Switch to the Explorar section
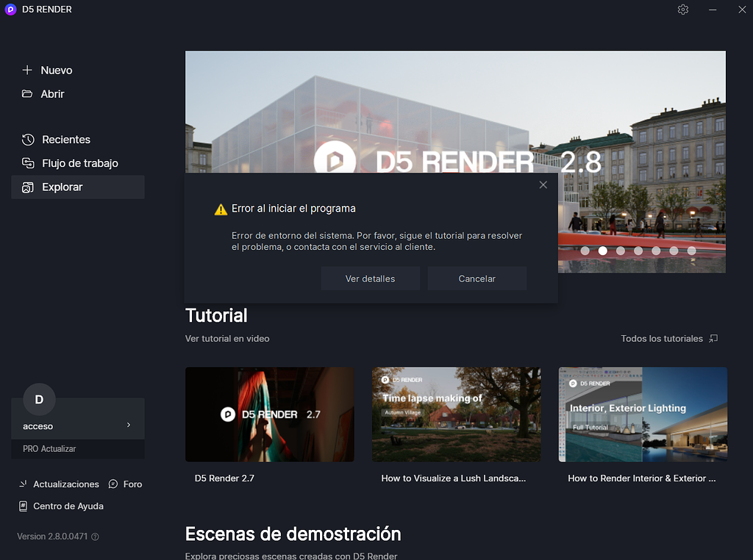 click(78, 187)
